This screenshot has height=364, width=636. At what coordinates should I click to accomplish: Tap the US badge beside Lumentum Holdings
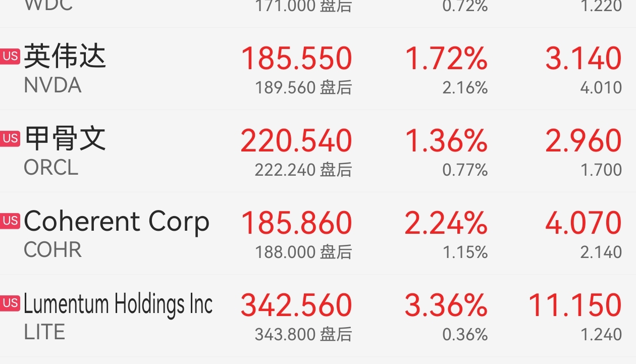coord(10,303)
